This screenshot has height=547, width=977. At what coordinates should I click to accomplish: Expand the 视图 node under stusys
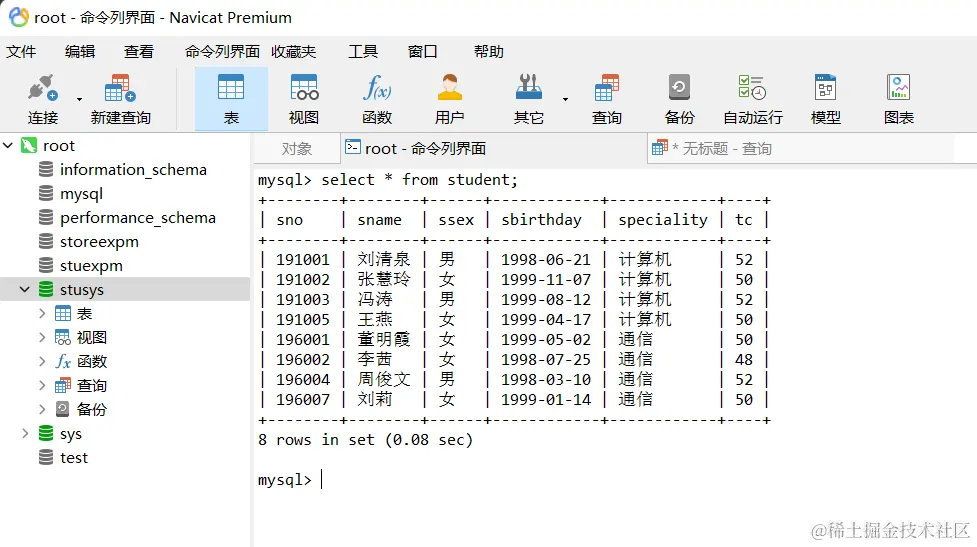pos(42,338)
